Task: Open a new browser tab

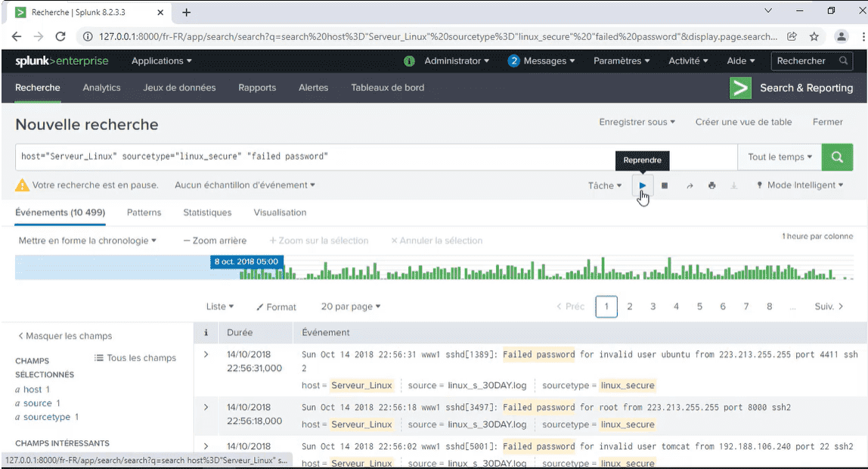Action: click(x=187, y=12)
